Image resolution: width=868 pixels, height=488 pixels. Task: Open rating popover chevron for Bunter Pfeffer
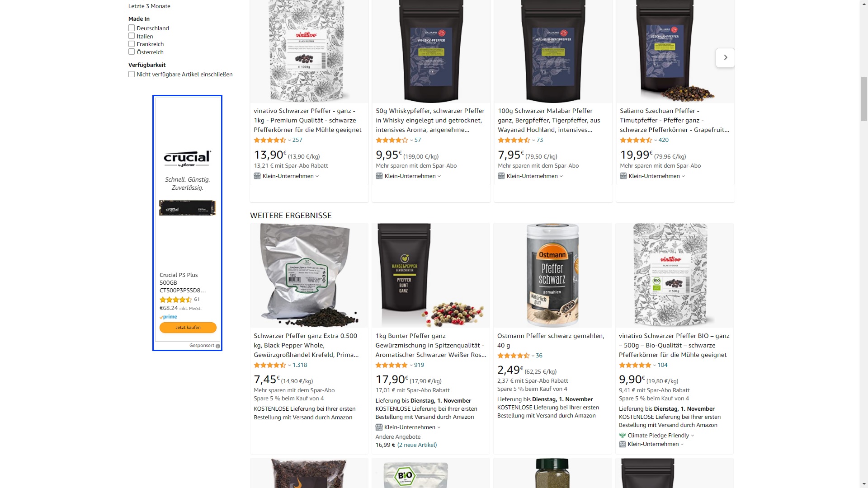point(411,365)
